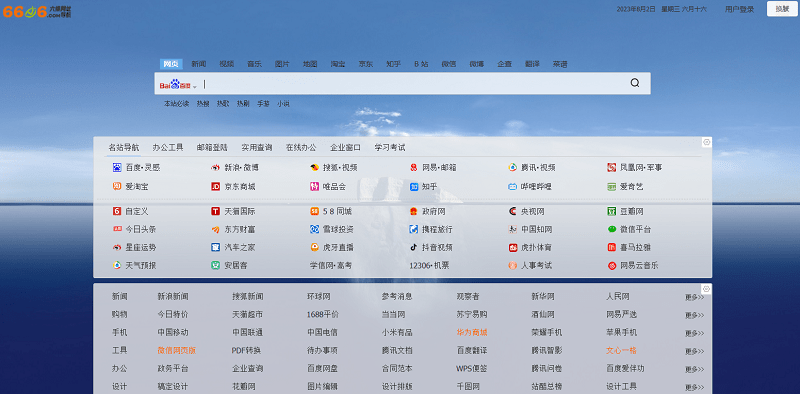The height and width of the screenshot is (394, 800).
Task: Expand 更多>> in the 新闻 row
Action: click(x=694, y=297)
